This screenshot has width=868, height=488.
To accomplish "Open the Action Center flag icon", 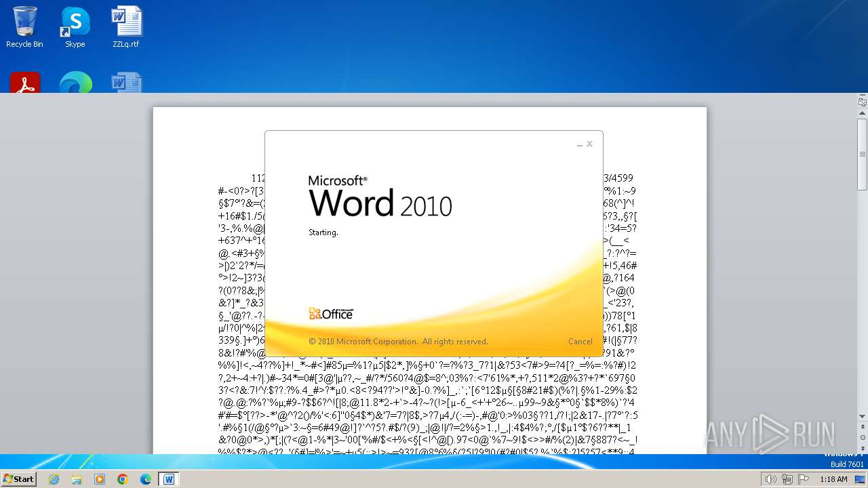I will [x=803, y=479].
